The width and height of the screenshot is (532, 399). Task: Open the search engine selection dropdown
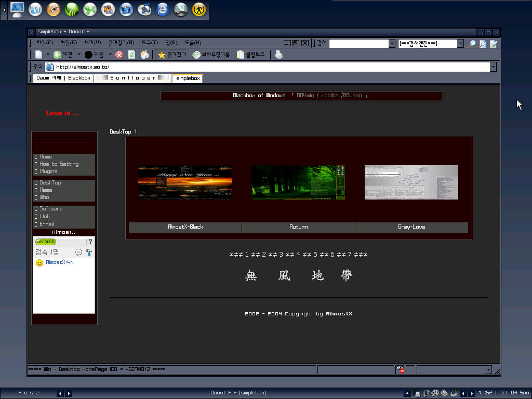[460, 44]
